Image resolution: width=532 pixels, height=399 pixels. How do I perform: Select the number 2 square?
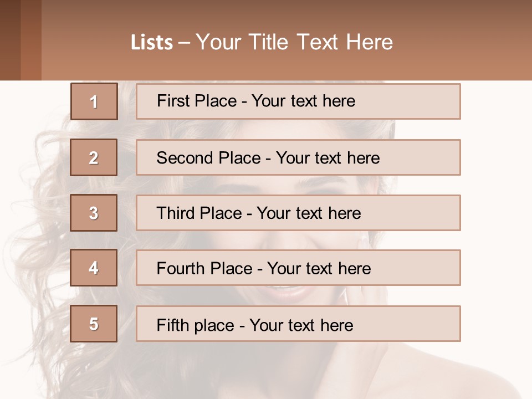click(x=94, y=157)
